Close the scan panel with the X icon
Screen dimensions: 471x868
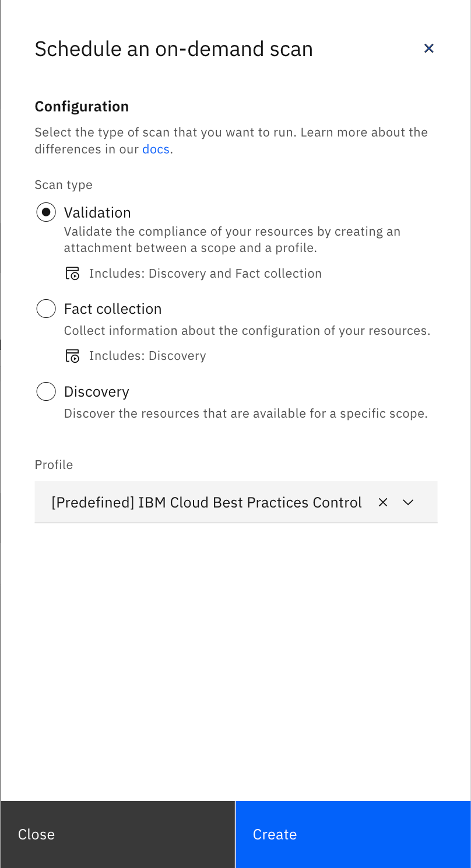[429, 48]
